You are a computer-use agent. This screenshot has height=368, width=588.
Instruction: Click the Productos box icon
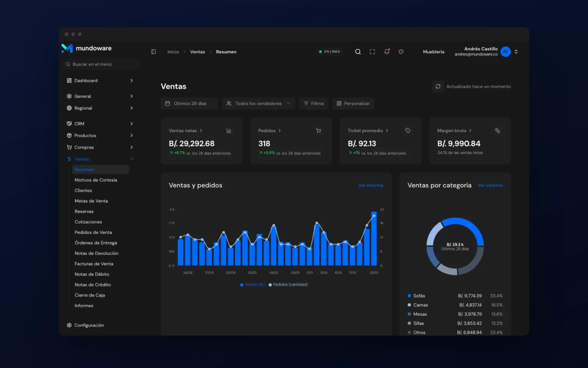coord(69,135)
